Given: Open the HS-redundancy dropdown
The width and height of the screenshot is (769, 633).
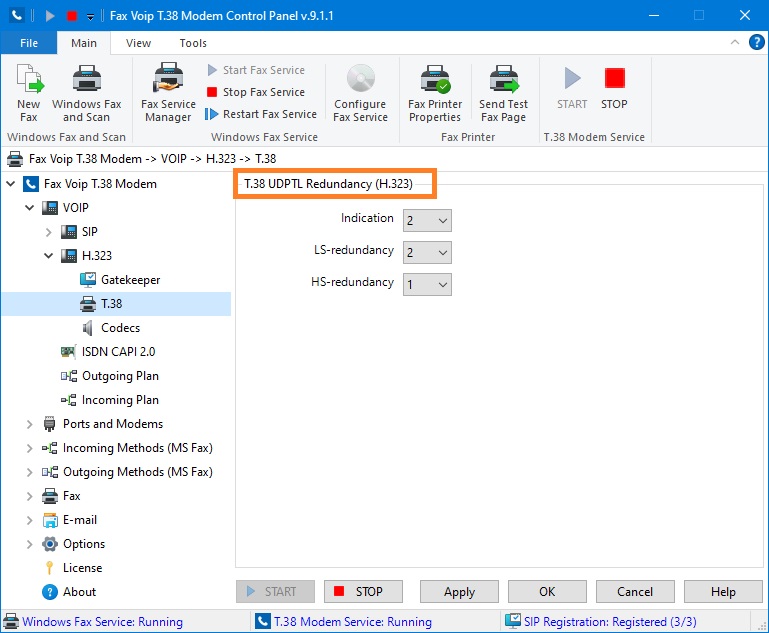Looking at the screenshot, I should click(x=427, y=284).
